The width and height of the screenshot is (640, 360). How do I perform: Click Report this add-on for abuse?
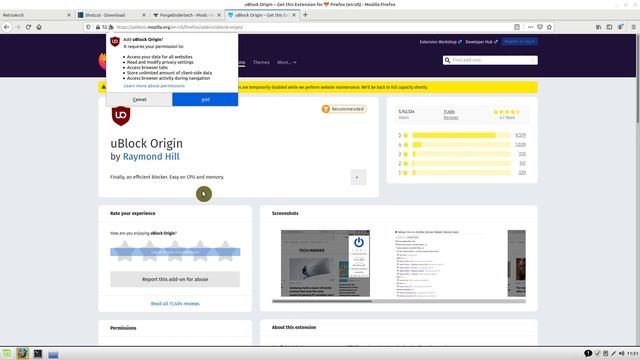point(175,279)
